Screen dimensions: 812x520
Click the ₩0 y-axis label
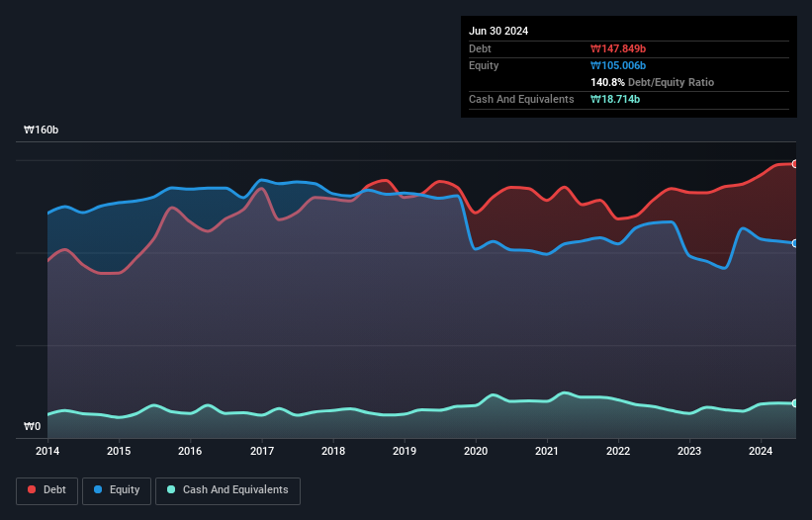click(x=32, y=426)
